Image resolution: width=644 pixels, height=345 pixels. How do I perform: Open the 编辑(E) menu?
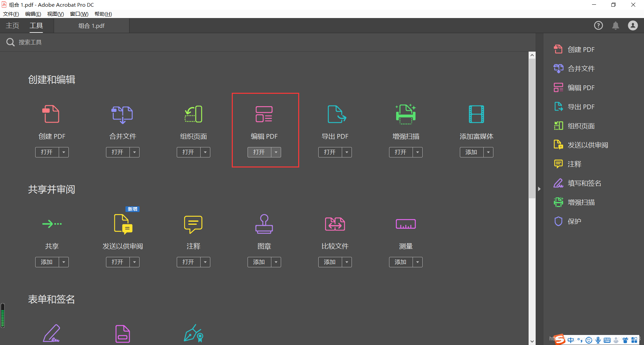(33, 14)
